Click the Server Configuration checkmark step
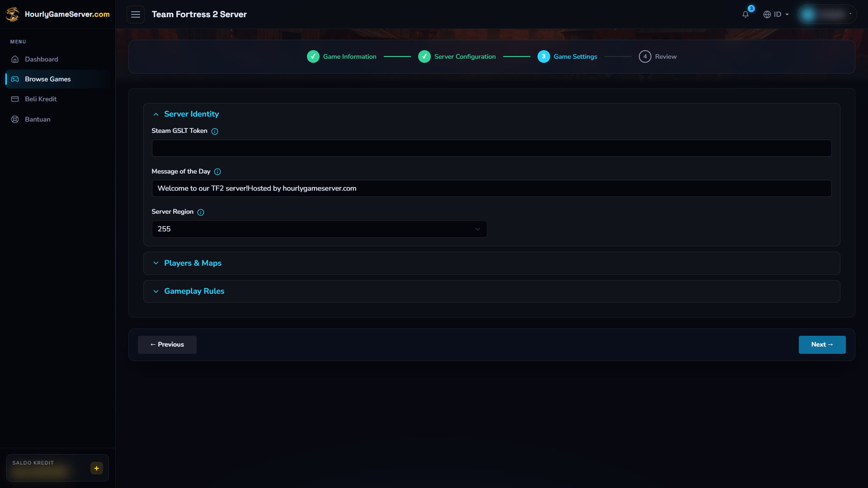This screenshot has height=488, width=868. point(425,56)
